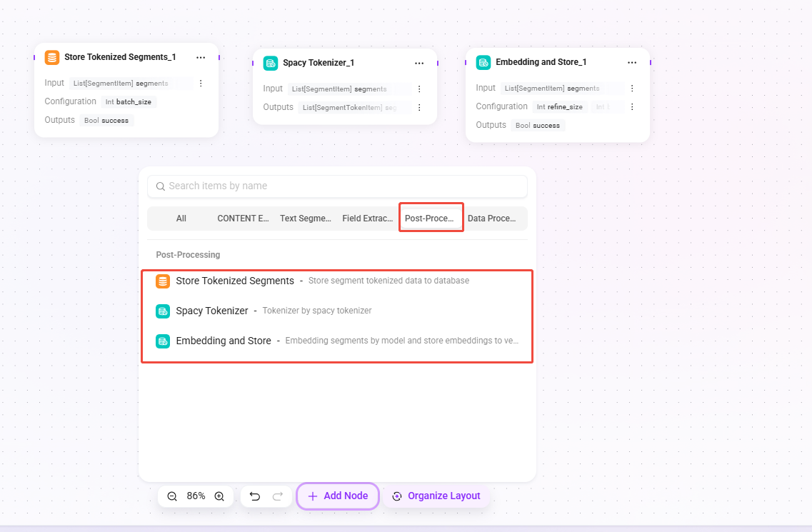Switch to the Text Segme... tab
The image size is (812, 532).
tap(306, 219)
